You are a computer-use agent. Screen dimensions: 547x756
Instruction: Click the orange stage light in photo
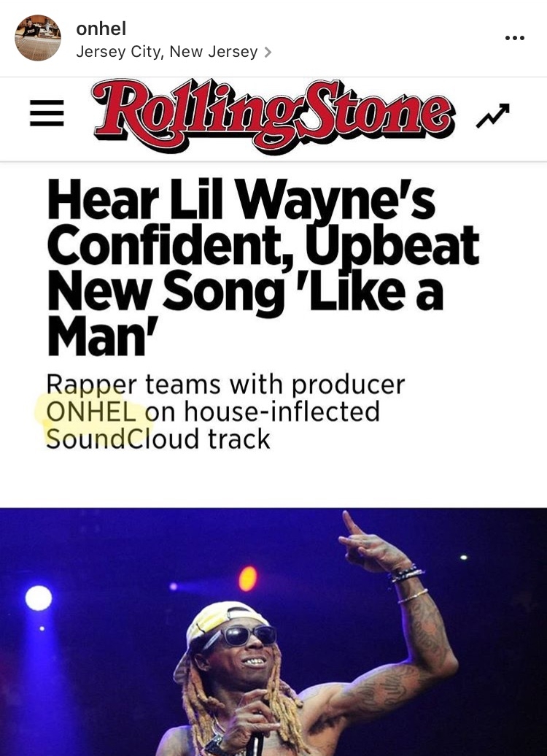[x=247, y=579]
